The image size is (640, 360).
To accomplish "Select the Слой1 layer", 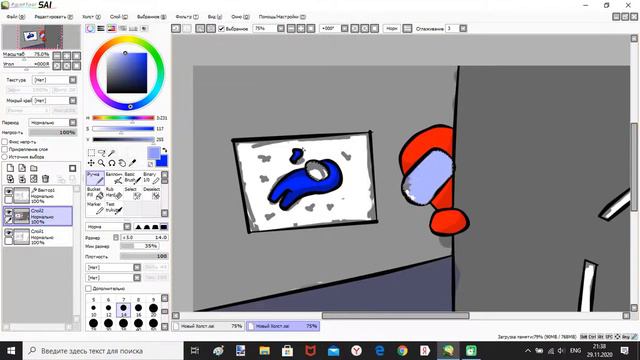I will [x=38, y=237].
